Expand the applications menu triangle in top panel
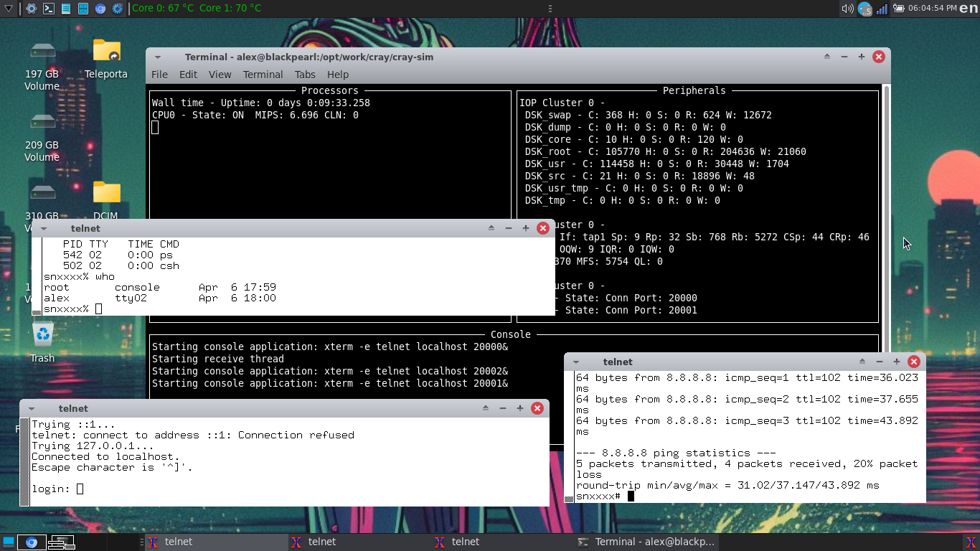Image resolution: width=980 pixels, height=551 pixels. tap(9, 9)
